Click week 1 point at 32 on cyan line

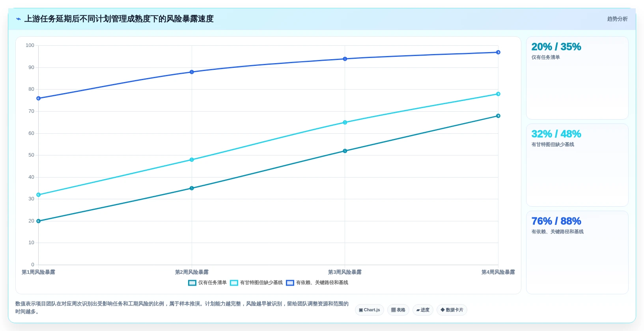[x=39, y=195]
